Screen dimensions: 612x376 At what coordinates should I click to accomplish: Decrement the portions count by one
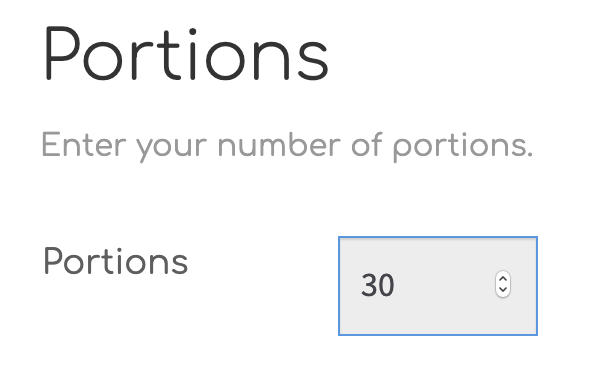503,290
